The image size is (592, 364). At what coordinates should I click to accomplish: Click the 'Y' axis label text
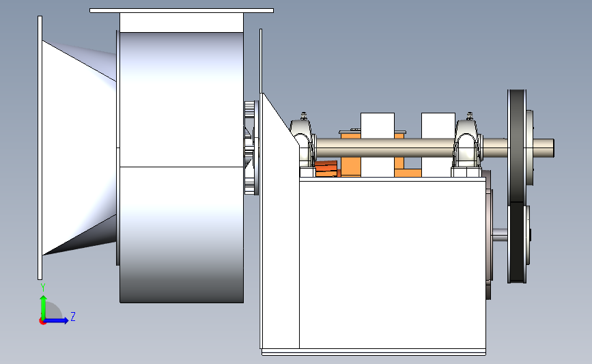[x=42, y=288]
